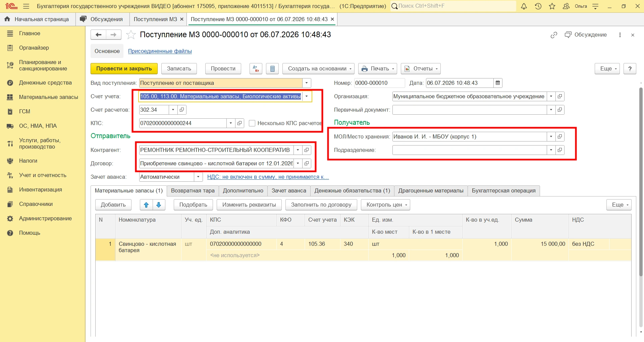Open Обсуждение panel button
Image resolution: width=644 pixels, height=342 pixels.
(x=586, y=35)
